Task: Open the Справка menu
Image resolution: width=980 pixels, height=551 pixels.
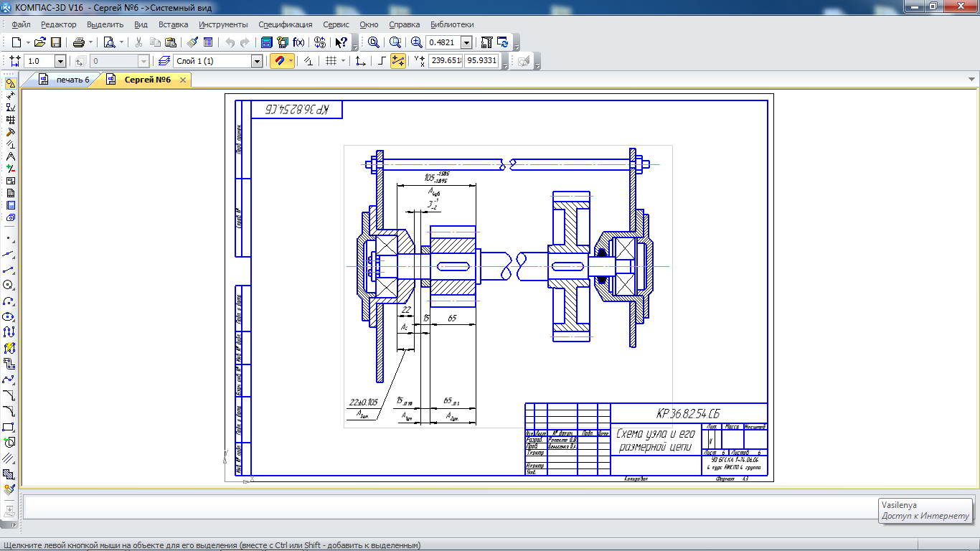Action: pos(405,24)
